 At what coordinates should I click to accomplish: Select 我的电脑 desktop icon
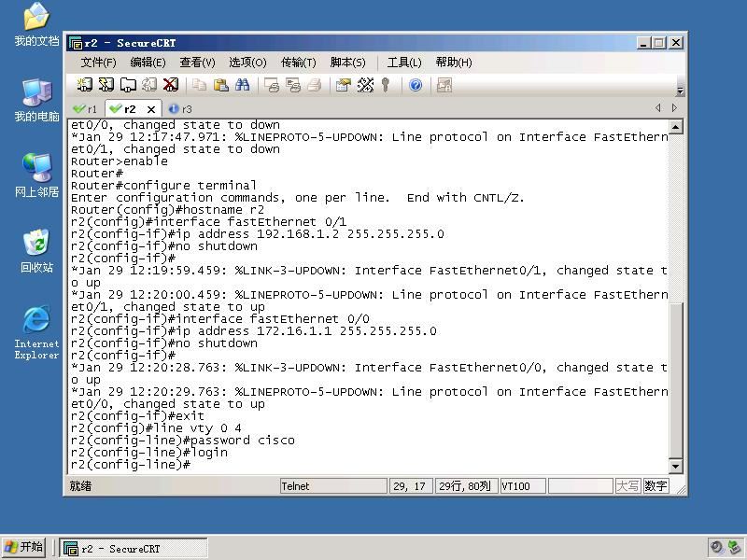36,101
